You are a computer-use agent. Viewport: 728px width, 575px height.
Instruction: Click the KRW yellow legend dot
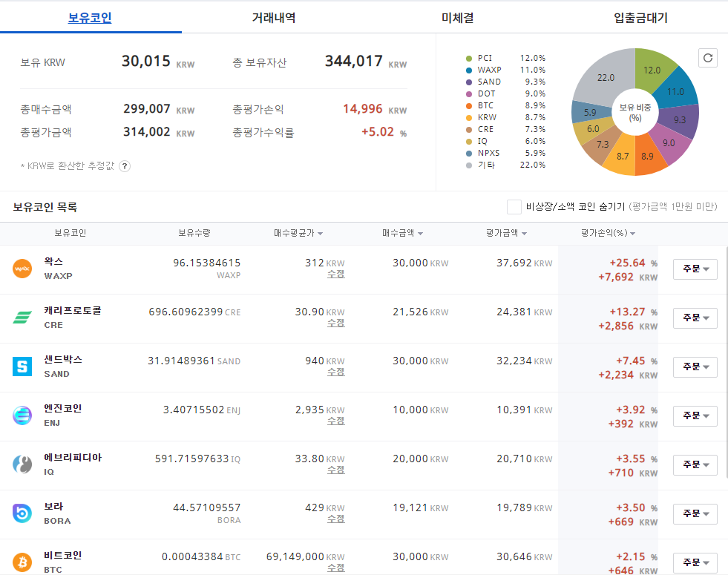[x=469, y=118]
